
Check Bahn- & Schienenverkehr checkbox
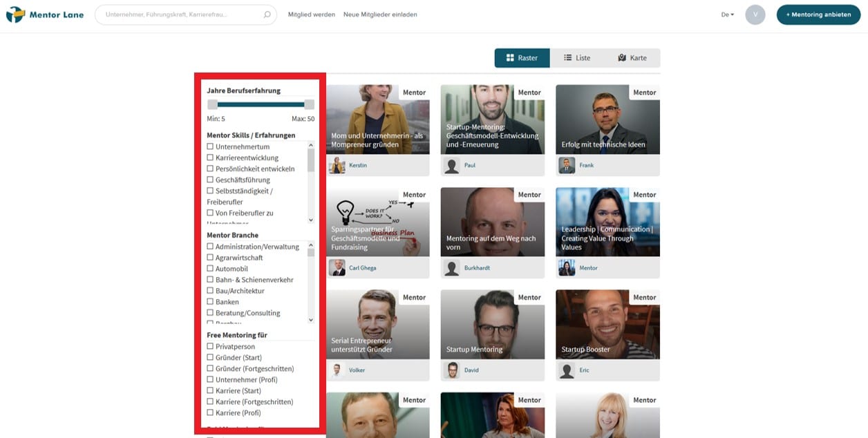coord(210,280)
